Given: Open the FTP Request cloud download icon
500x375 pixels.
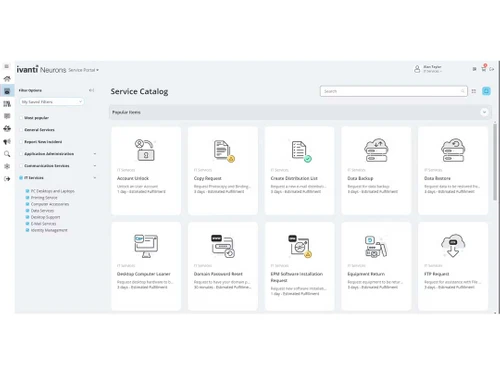Looking at the screenshot, I should tap(453, 245).
